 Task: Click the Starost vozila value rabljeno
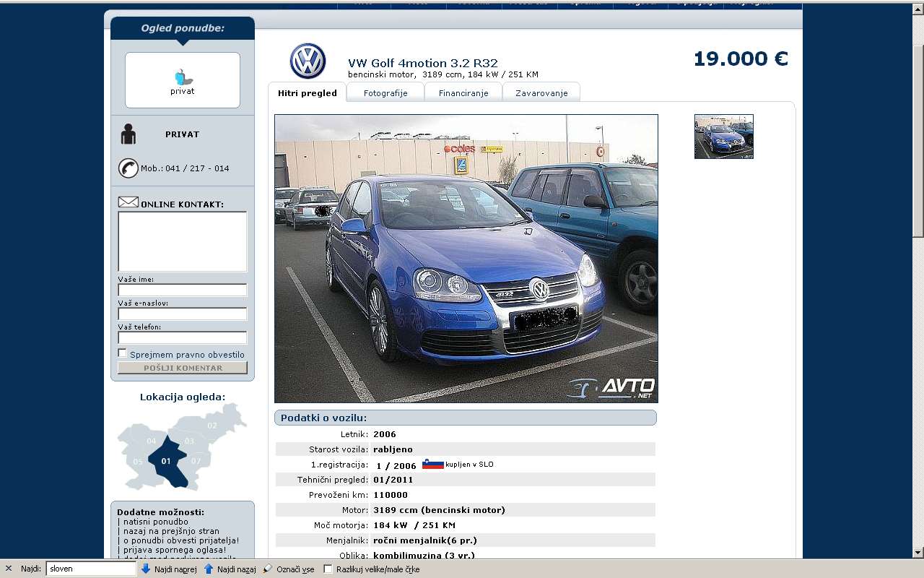point(393,449)
